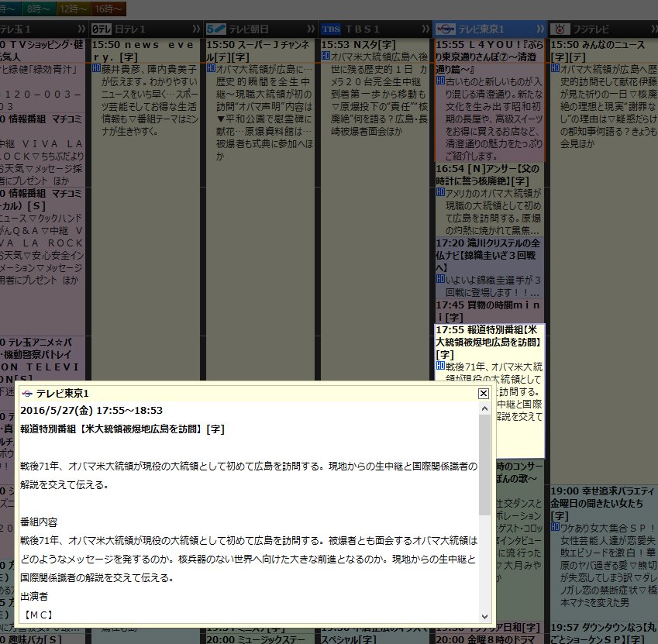Select 19:57 ダウンタウンなう program
Screen dimensions: 658x644
point(604,633)
